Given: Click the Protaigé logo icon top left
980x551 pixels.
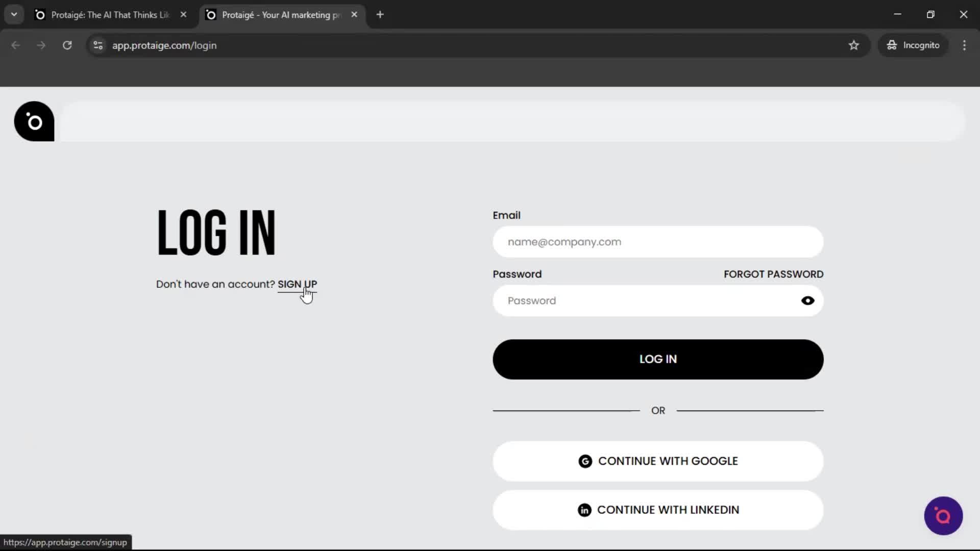Looking at the screenshot, I should point(34,121).
